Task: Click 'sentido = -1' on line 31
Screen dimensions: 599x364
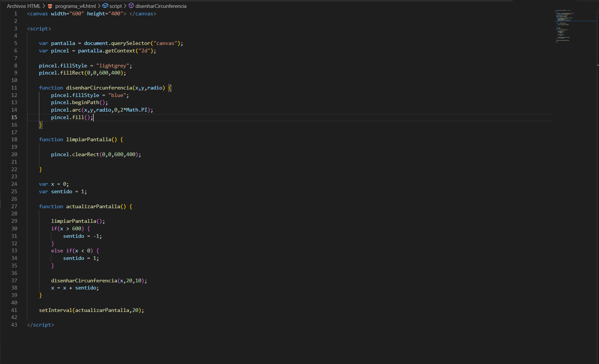Action: 81,236
